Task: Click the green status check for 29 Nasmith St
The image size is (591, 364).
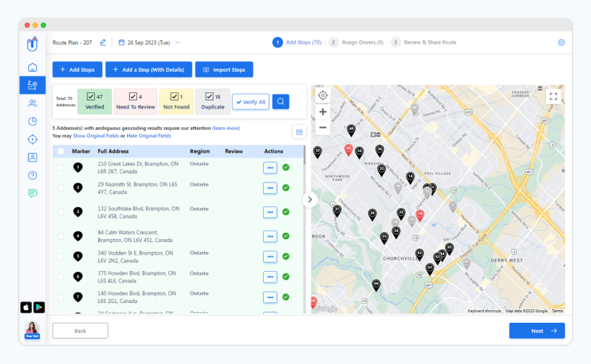Action: [286, 187]
